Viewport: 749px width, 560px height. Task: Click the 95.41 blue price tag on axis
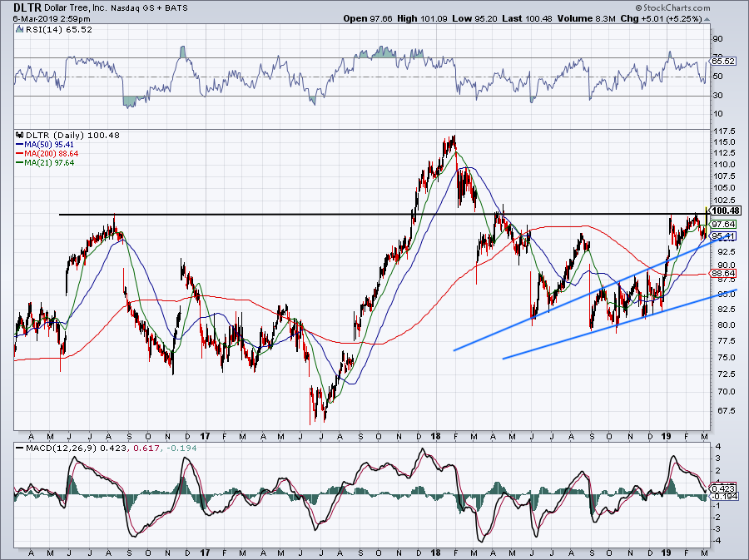723,235
